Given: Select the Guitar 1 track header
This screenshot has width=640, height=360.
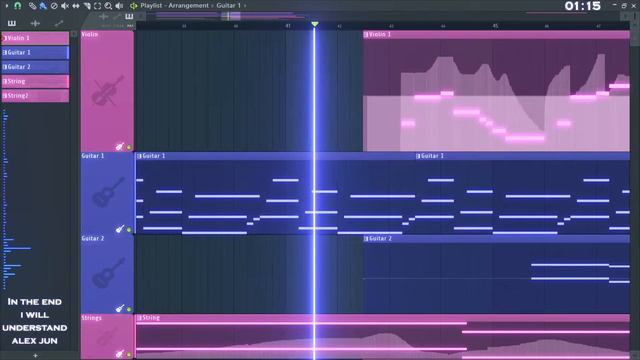Looking at the screenshot, I should pyautogui.click(x=107, y=193).
